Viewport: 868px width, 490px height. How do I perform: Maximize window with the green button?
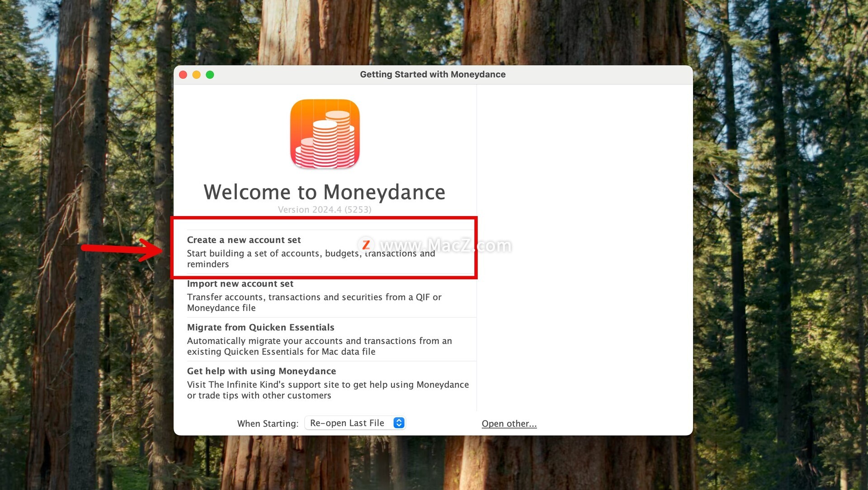[210, 75]
